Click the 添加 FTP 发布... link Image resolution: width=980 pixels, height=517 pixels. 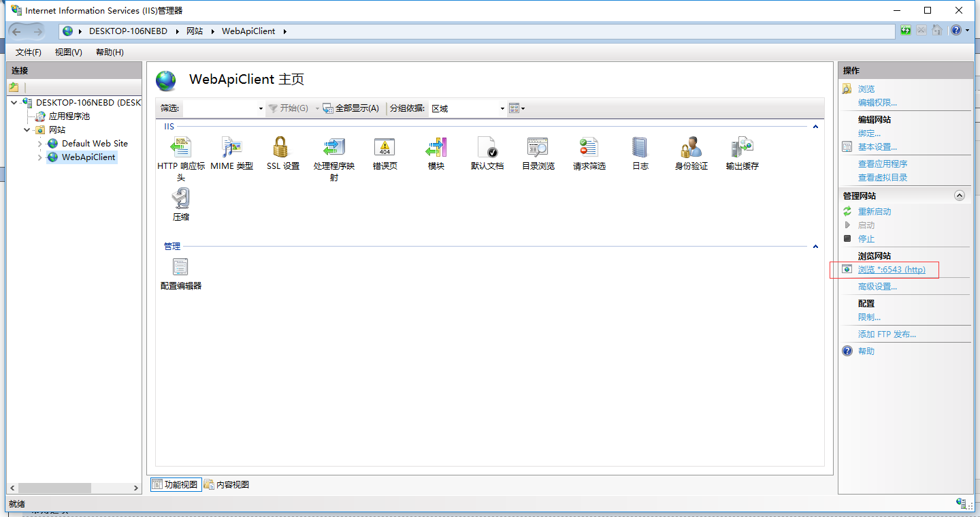887,334
